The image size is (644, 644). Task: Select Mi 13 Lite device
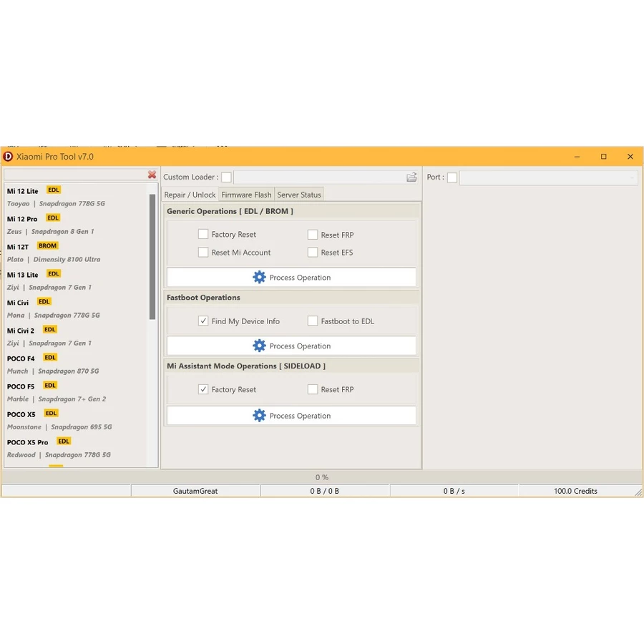pos(76,280)
